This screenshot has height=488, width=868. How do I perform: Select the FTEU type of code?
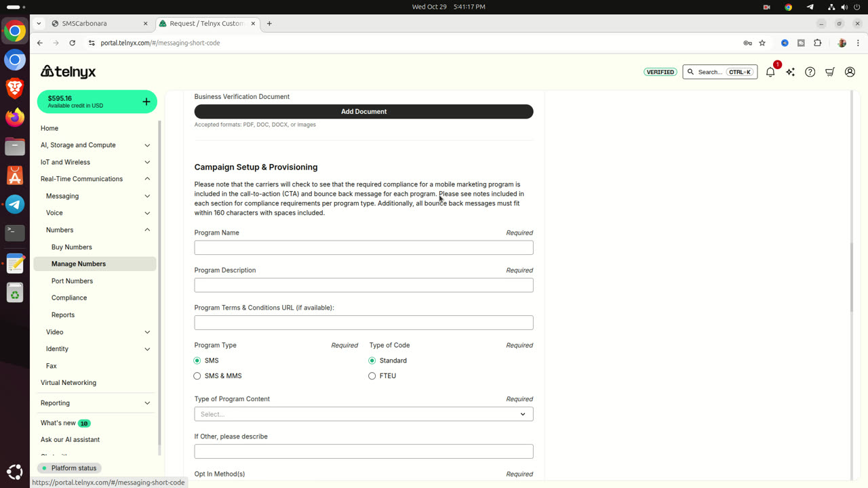coord(372,375)
